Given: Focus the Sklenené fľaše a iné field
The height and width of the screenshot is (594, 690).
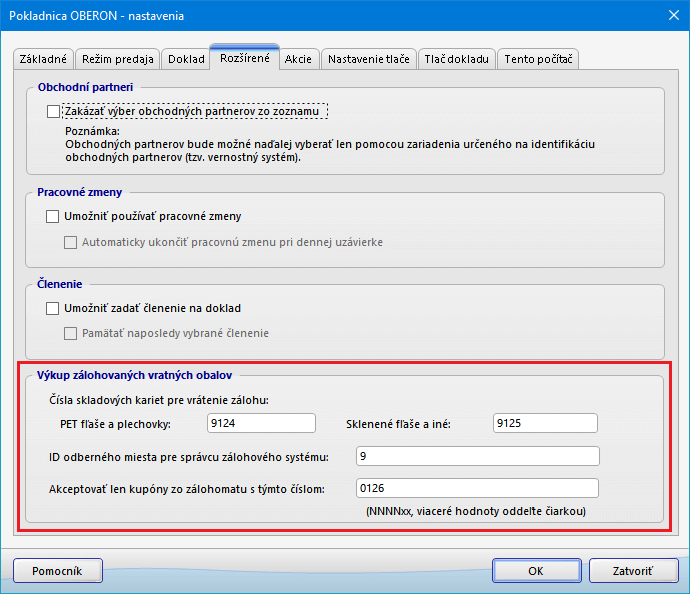Looking at the screenshot, I should click(x=545, y=424).
